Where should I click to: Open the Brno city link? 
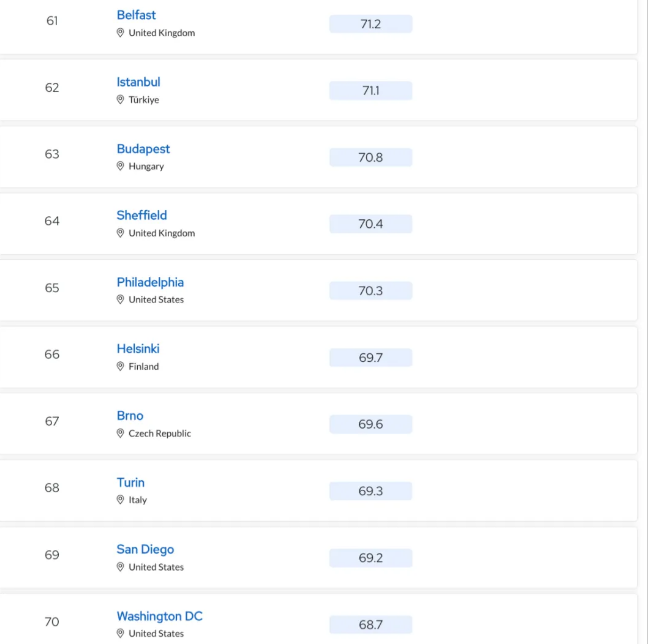tap(130, 416)
